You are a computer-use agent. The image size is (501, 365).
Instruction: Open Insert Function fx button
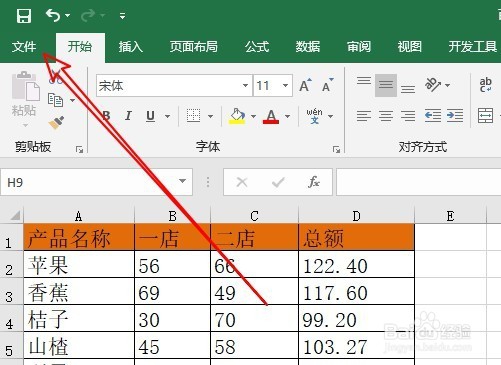coord(314,182)
